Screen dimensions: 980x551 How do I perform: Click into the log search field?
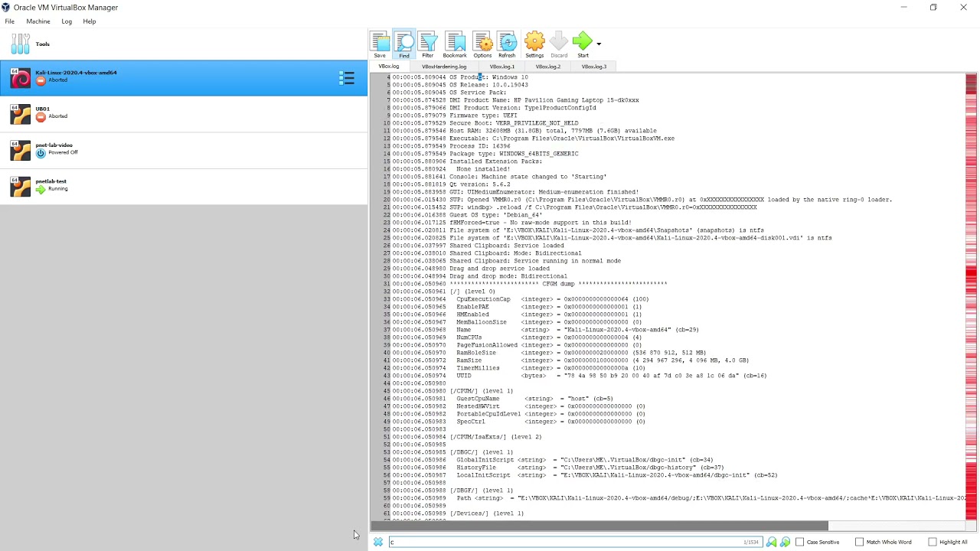tap(575, 542)
